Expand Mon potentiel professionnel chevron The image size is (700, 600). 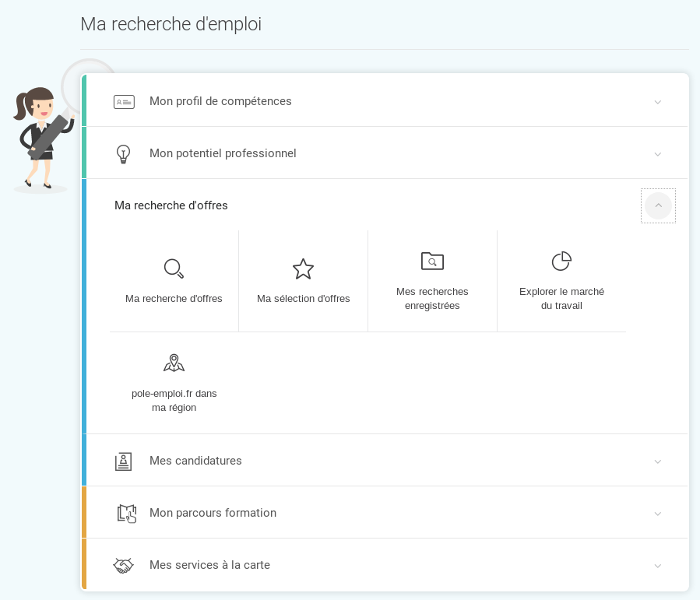point(658,154)
